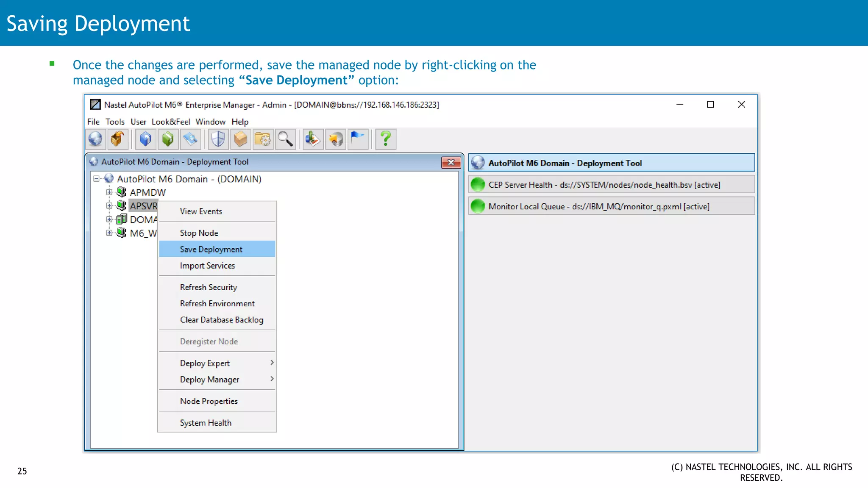Minimize the Enterprise Manager window
868x488 pixels.
[x=680, y=104]
